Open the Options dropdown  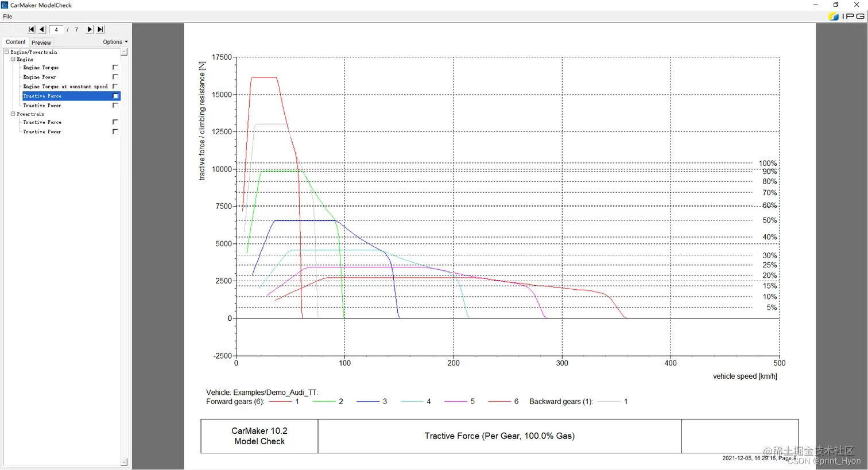pyautogui.click(x=115, y=42)
